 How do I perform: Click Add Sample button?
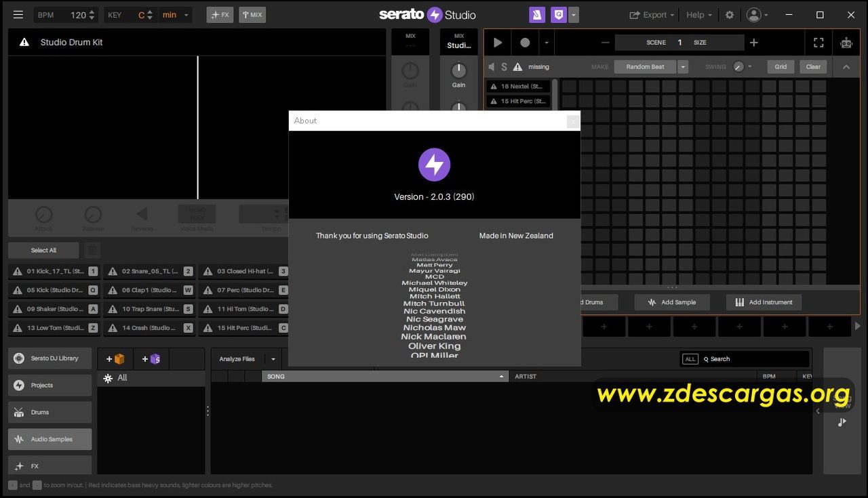pos(671,302)
